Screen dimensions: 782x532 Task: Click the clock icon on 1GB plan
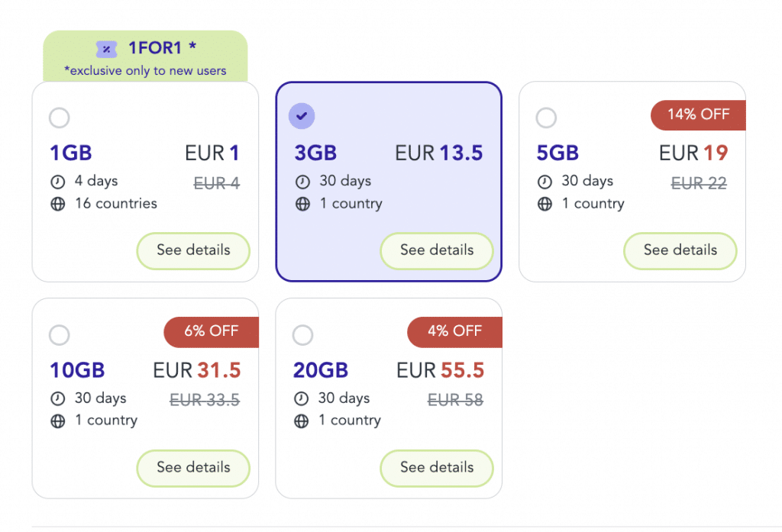pyautogui.click(x=57, y=182)
